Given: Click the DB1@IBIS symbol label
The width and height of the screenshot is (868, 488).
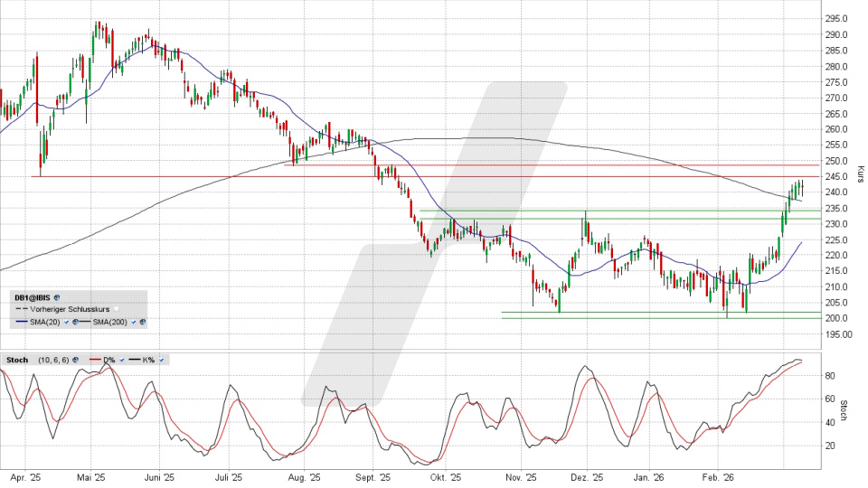Looking at the screenshot, I should 32,296.
